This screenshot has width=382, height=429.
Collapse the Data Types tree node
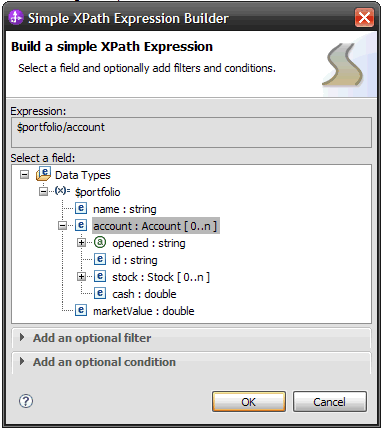pyautogui.click(x=24, y=175)
